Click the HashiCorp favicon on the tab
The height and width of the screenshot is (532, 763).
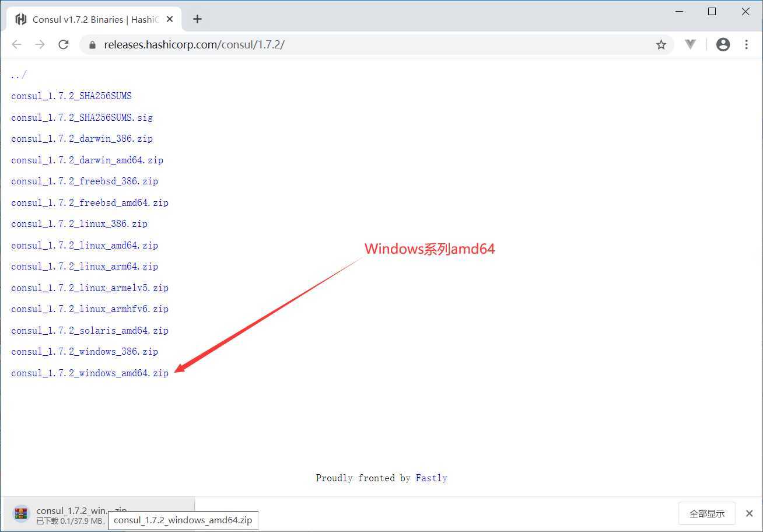click(x=21, y=19)
